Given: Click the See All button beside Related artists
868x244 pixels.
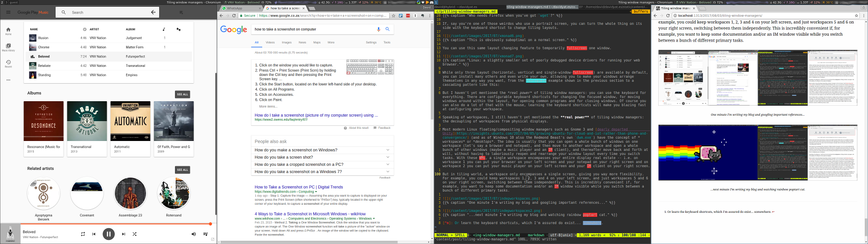Looking at the screenshot, I should 183,170.
